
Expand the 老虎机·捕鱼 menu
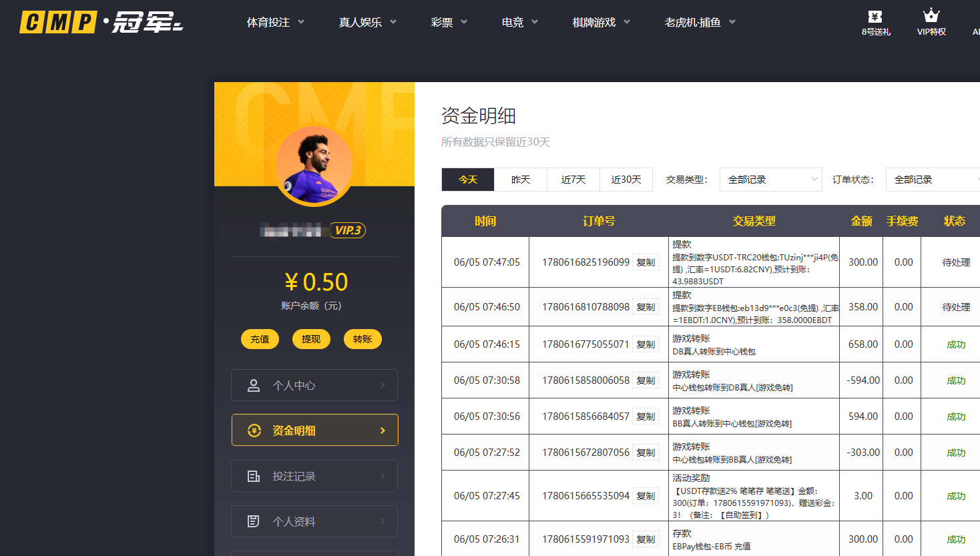700,22
